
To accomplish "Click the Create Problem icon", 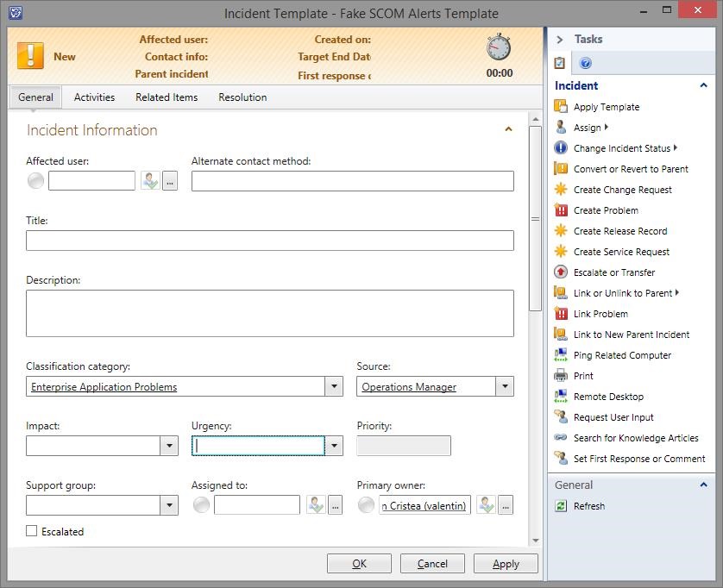I will click(x=561, y=210).
